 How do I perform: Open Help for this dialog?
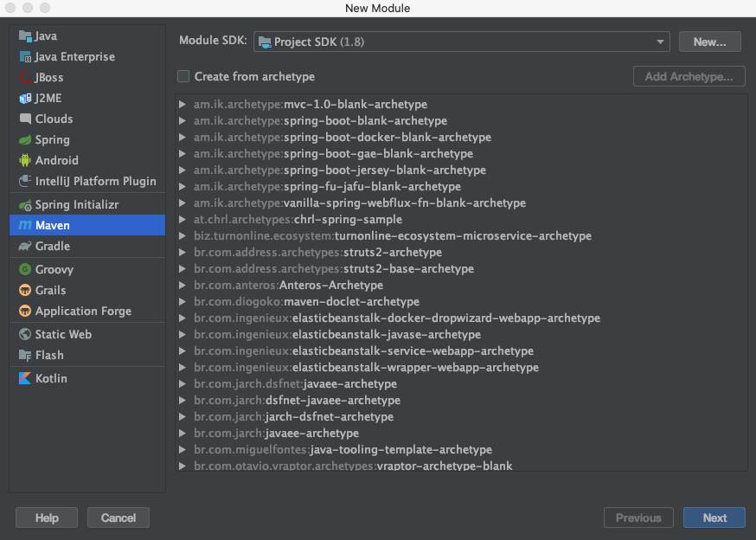pos(47,517)
